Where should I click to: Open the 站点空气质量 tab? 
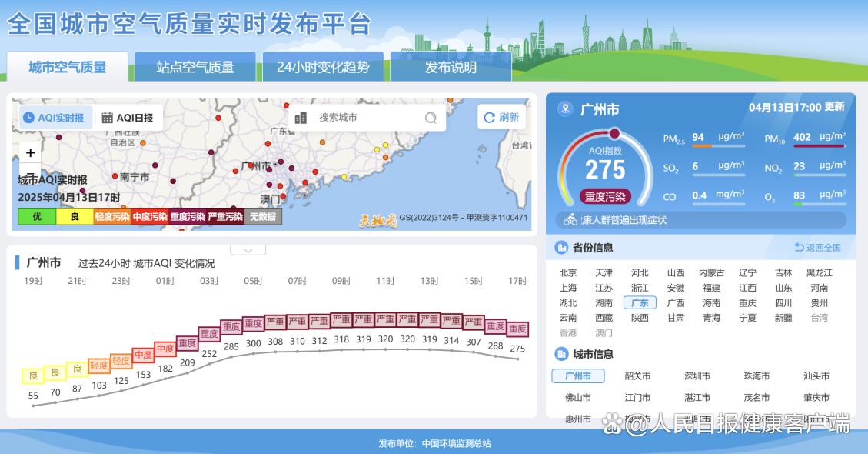point(195,67)
